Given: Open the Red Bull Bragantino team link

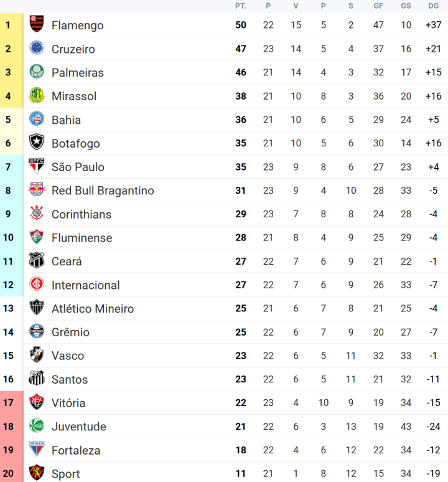Looking at the screenshot, I should (103, 191).
